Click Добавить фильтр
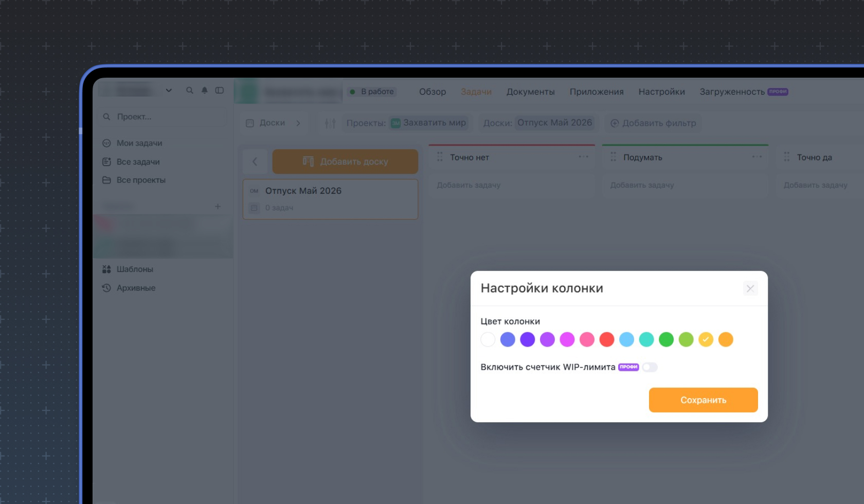Image resolution: width=864 pixels, height=504 pixels. click(x=653, y=123)
